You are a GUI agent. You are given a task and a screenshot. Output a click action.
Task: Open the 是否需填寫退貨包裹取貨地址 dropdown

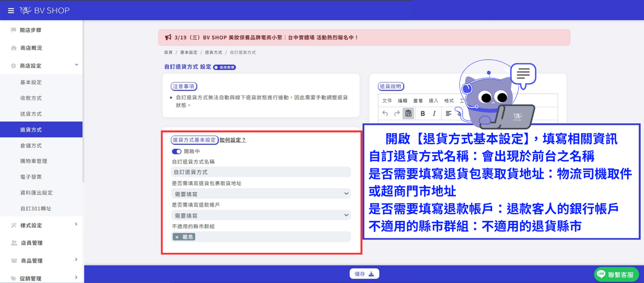(x=261, y=194)
